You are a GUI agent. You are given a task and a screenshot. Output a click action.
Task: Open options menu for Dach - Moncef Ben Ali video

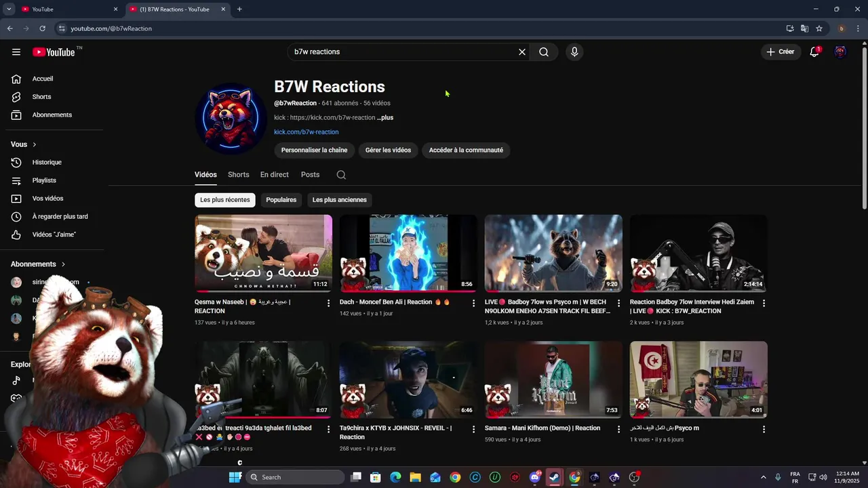(x=474, y=303)
